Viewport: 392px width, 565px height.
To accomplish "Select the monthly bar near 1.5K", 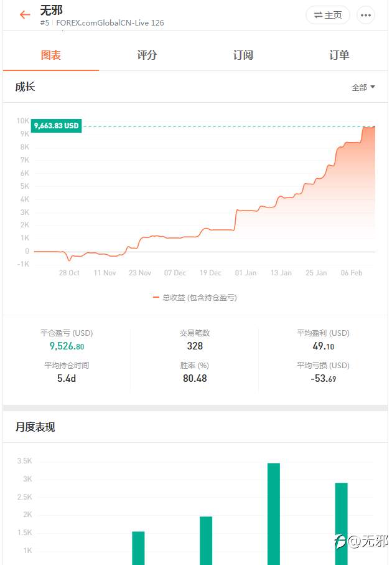I will [138, 548].
